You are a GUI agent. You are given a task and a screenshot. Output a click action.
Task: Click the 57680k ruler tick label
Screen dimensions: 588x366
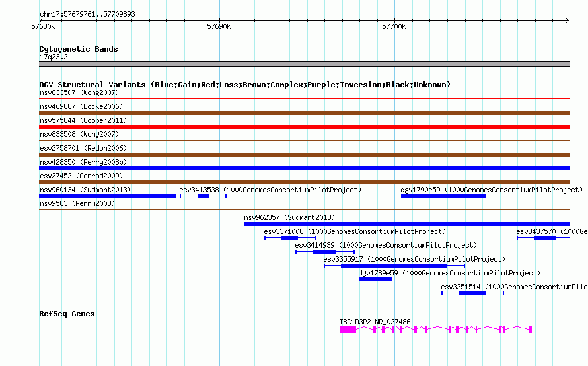coord(43,26)
